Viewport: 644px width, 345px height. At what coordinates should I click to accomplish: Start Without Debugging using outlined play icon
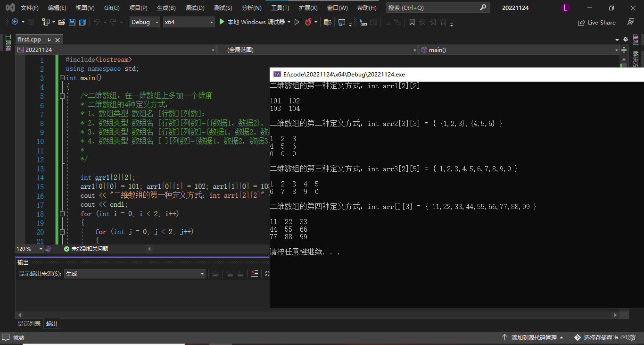(297, 22)
